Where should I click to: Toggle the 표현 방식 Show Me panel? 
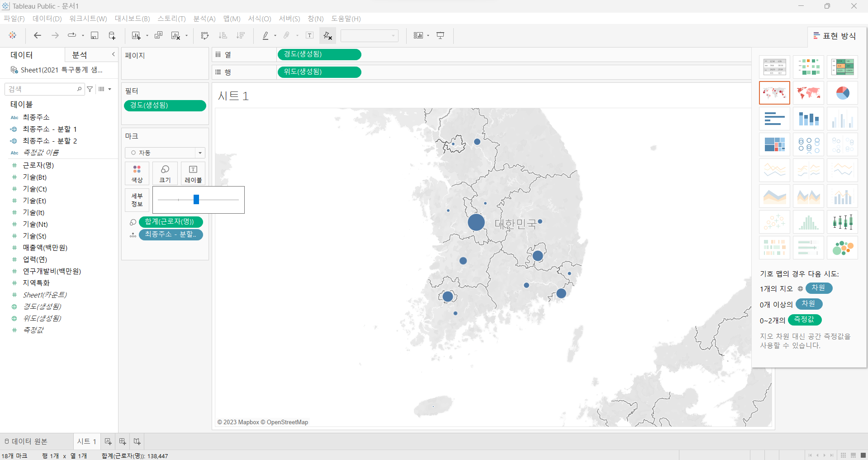pos(835,36)
